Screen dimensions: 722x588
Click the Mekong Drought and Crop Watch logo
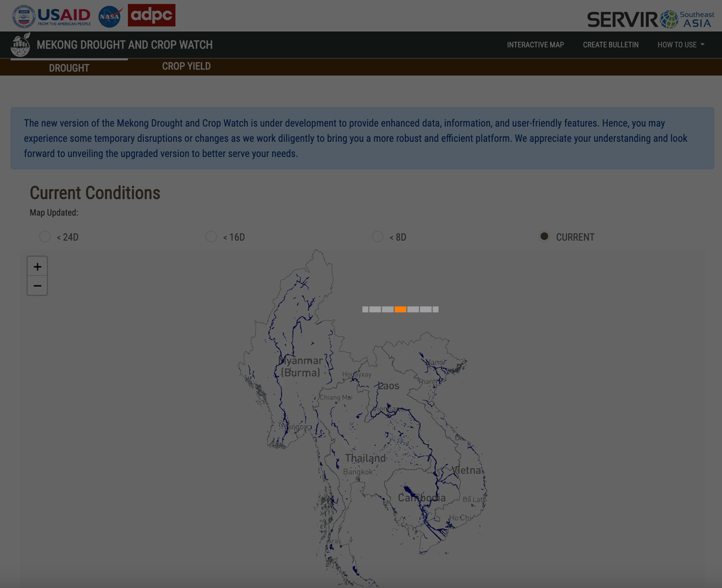coord(20,44)
